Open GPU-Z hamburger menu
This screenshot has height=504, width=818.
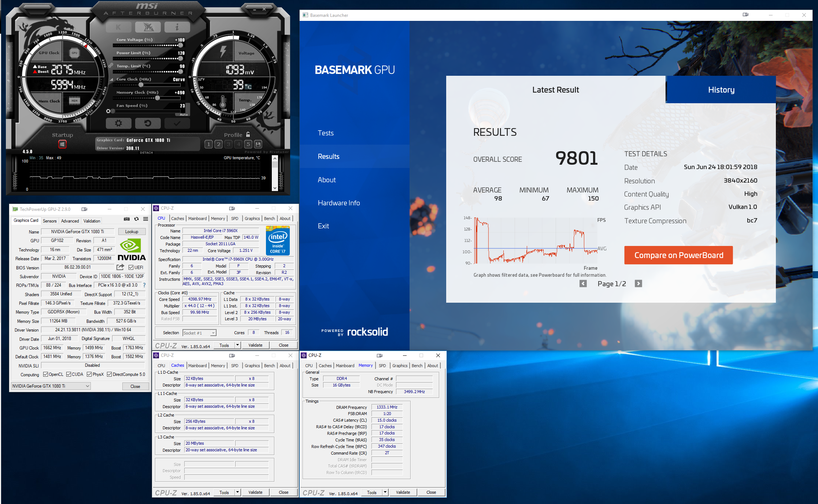tap(146, 219)
